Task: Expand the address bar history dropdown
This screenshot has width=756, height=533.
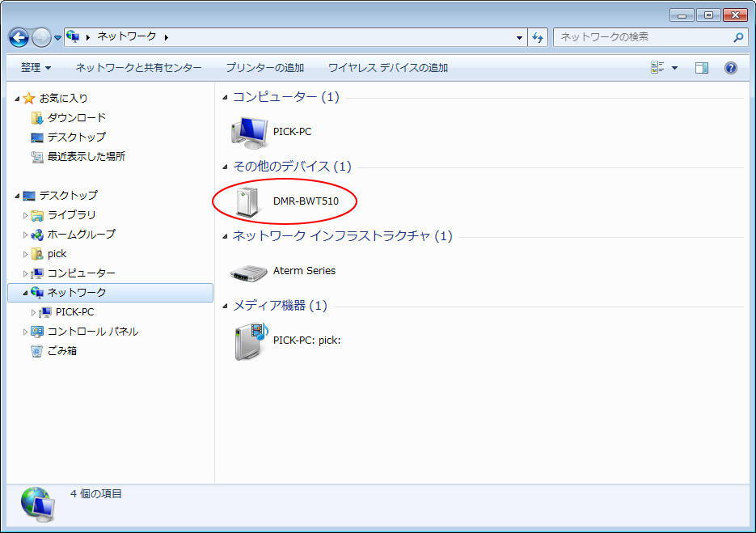Action: pos(519,37)
